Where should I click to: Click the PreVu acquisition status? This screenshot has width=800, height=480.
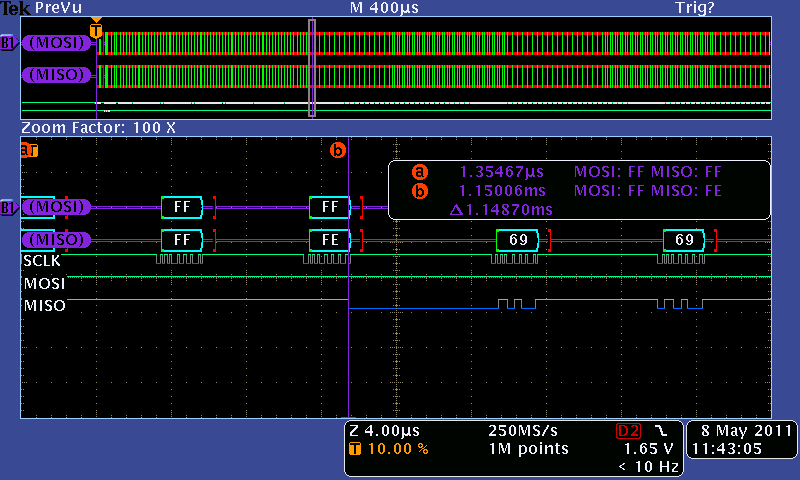[x=58, y=8]
